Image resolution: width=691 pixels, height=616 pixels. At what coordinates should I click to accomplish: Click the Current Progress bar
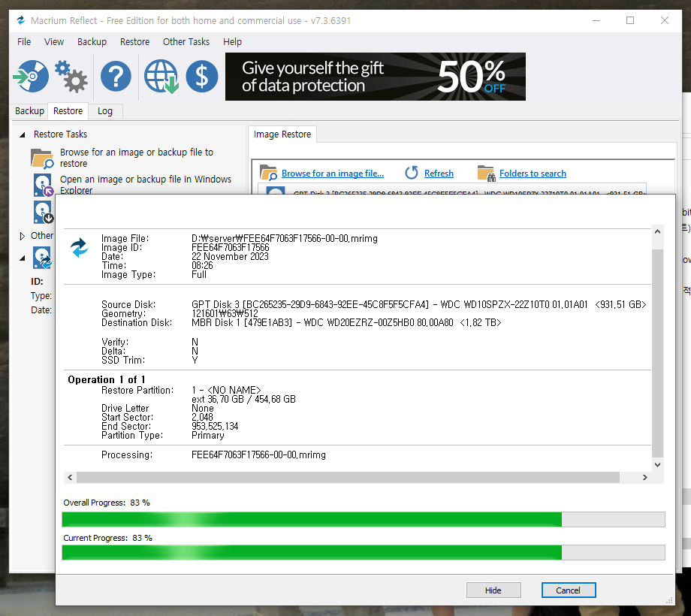(363, 553)
